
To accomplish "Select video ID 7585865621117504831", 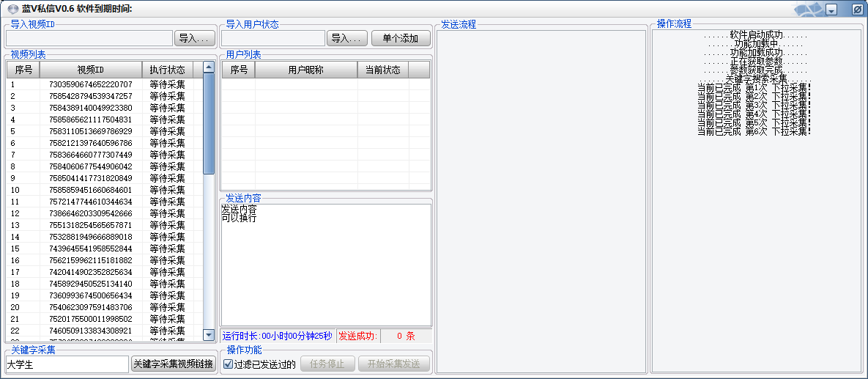I will [91, 119].
